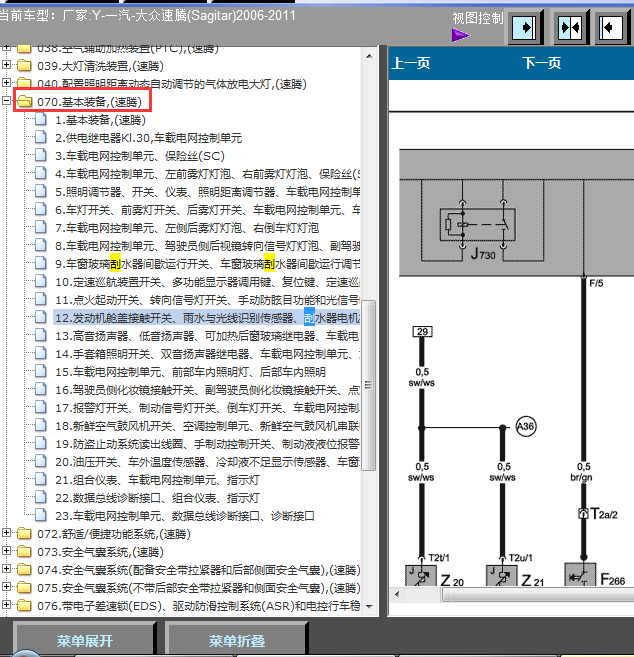The width and height of the screenshot is (634, 657).
Task: Click document icon of item 23
Action: (x=41, y=516)
